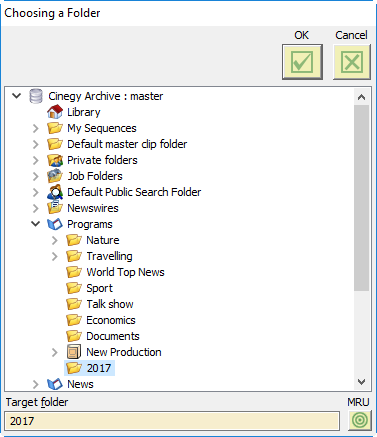Expand the News node
The height and width of the screenshot is (437, 377).
[36, 384]
